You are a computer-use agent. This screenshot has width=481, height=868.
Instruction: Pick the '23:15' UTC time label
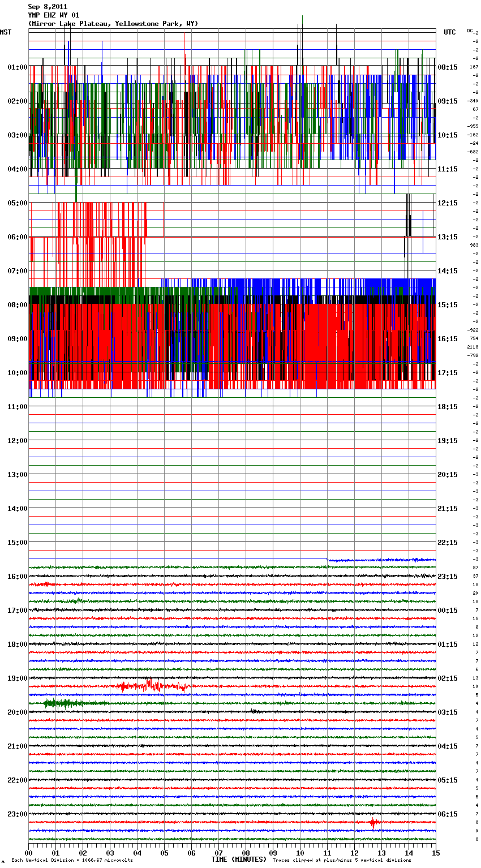pyautogui.click(x=448, y=576)
